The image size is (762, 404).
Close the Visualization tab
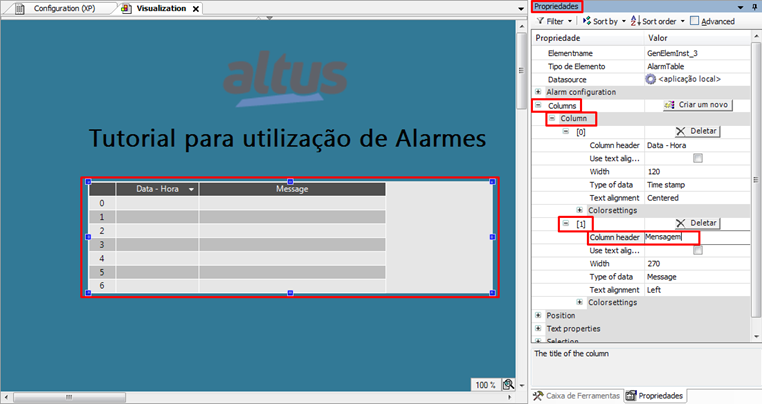click(x=196, y=9)
